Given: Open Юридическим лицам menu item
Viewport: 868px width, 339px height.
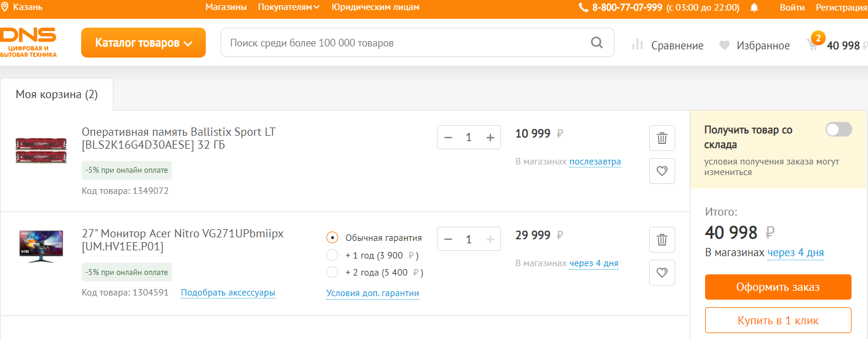Looking at the screenshot, I should (x=375, y=7).
